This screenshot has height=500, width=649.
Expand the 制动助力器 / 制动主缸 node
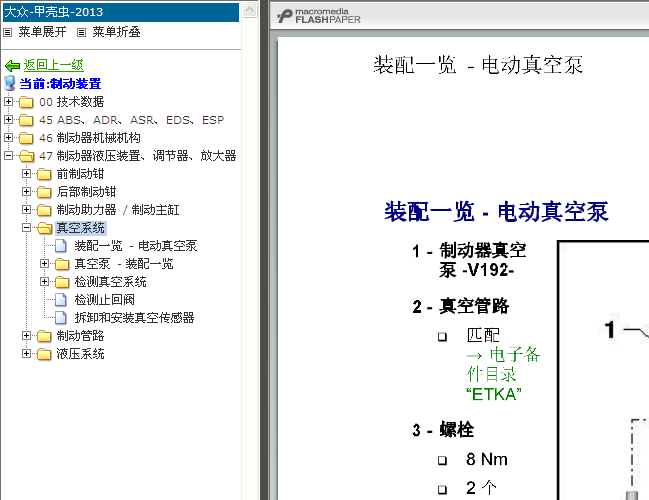[x=26, y=209]
